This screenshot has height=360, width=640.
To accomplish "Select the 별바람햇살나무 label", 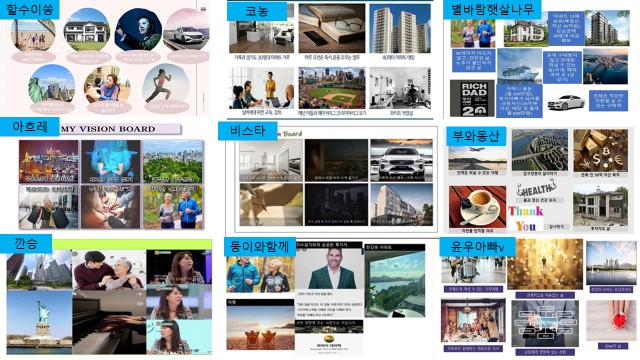I will tap(492, 9).
